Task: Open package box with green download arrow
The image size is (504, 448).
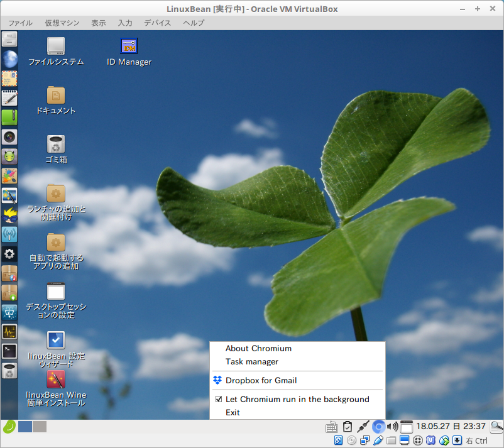Action: 9,293
